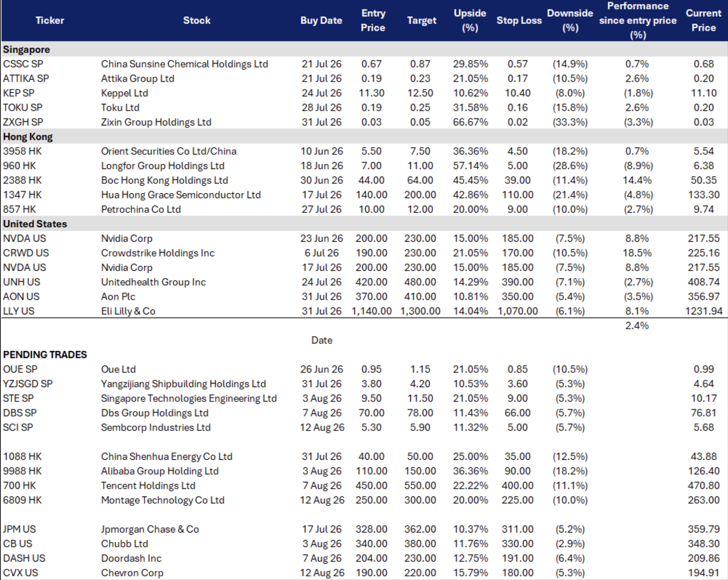The image size is (728, 580).
Task: Select the PENDING TRADES label
Action: [45, 355]
